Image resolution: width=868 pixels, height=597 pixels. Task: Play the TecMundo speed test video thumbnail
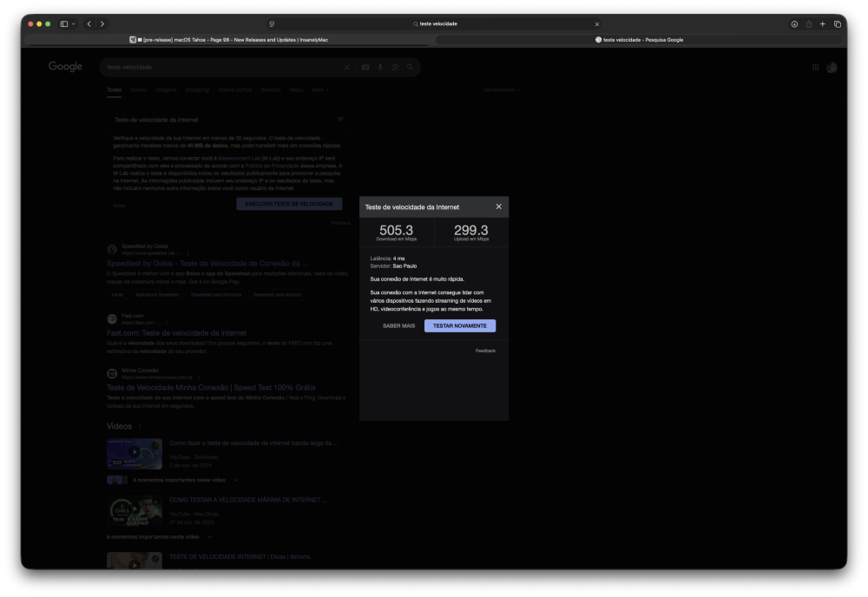tap(135, 454)
